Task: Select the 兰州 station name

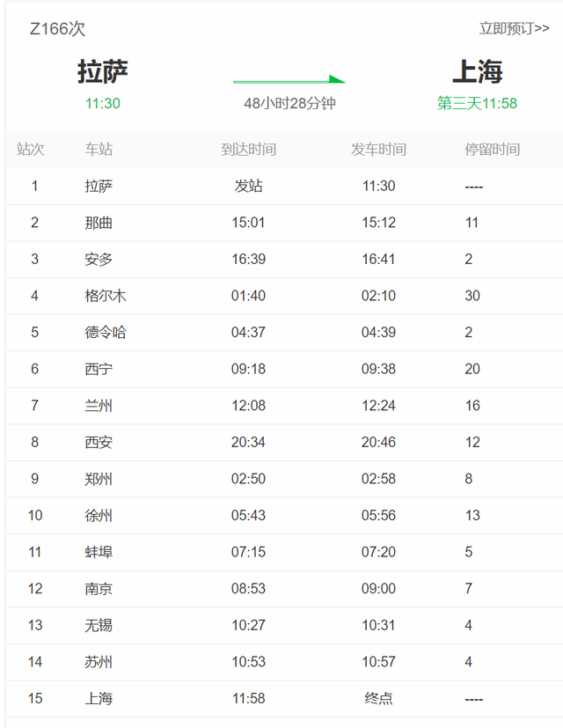Action: [x=99, y=406]
